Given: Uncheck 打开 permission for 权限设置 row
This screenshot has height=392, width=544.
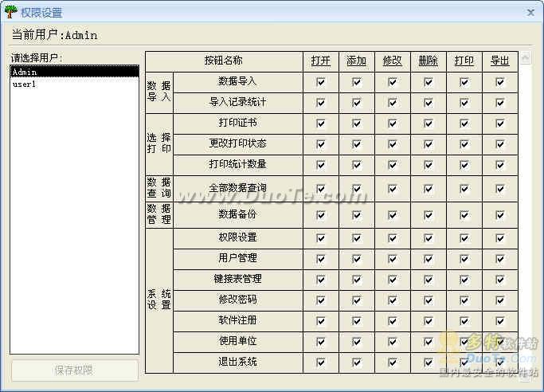Looking at the screenshot, I should (321, 238).
